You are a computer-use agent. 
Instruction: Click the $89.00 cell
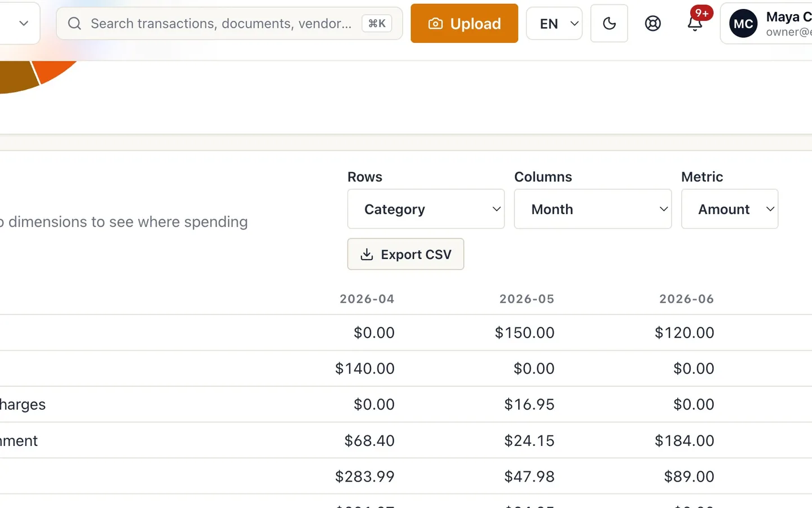(x=689, y=476)
